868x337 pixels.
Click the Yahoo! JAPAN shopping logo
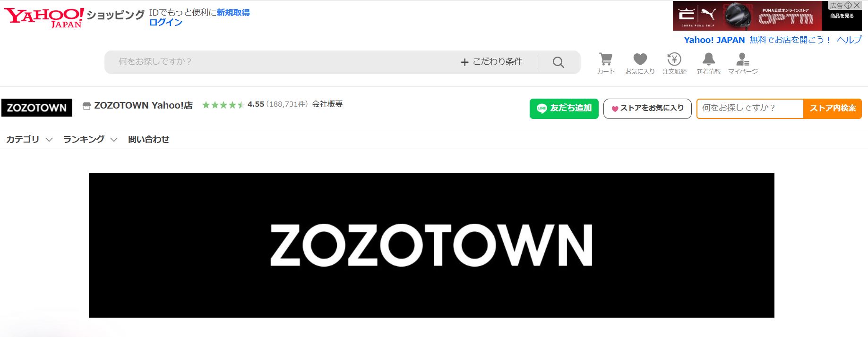pos(74,17)
